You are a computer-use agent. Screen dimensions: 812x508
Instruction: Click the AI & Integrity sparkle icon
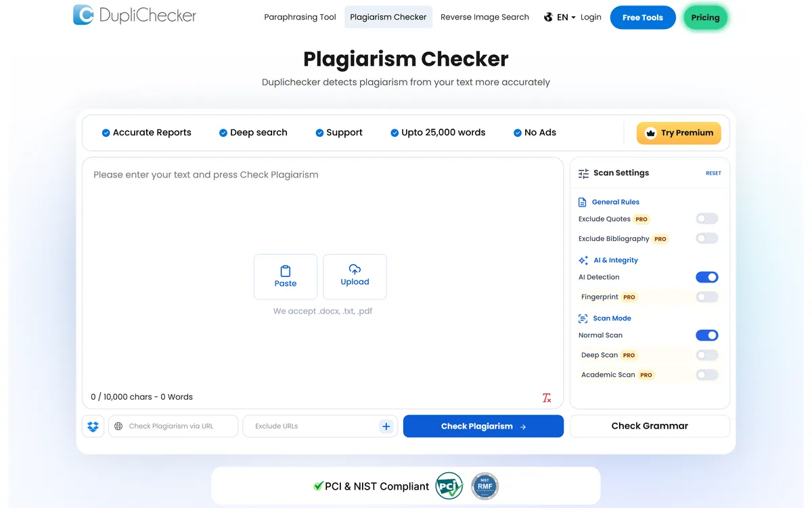[x=583, y=260]
